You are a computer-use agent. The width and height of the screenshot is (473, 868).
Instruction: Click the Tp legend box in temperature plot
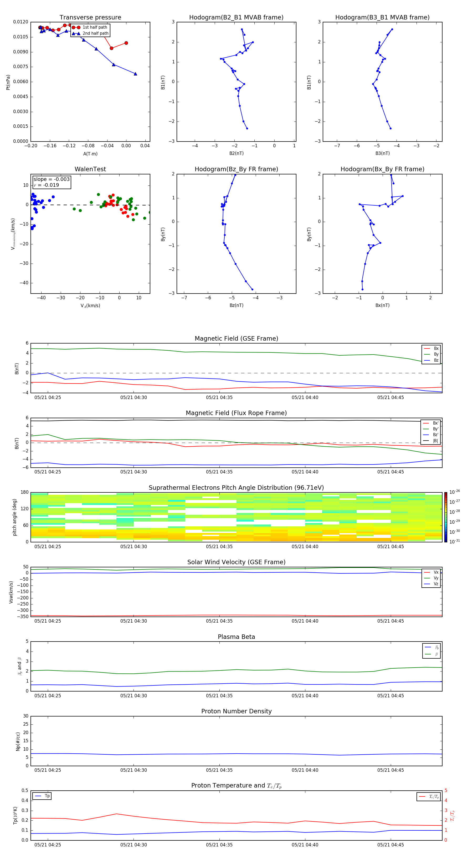[42, 796]
